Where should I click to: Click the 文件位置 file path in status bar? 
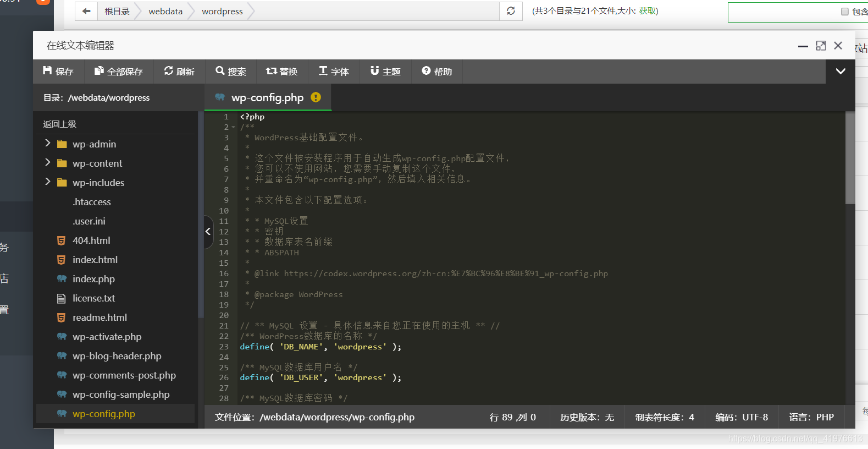coord(315,417)
